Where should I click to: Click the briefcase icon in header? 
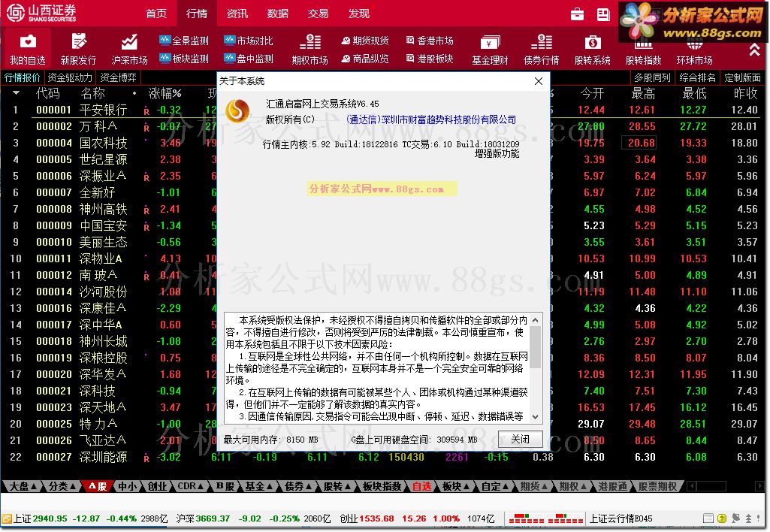click(578, 14)
